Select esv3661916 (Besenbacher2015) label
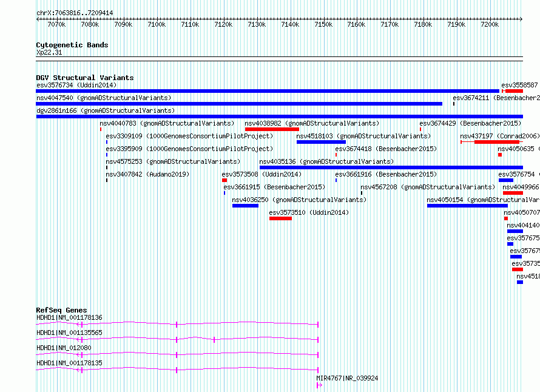The image size is (540, 392). 386,174
